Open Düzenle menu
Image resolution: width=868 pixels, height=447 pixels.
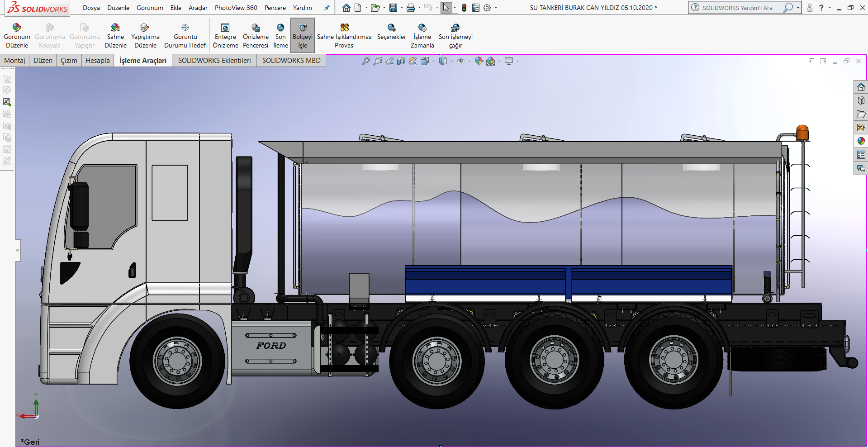pyautogui.click(x=118, y=8)
